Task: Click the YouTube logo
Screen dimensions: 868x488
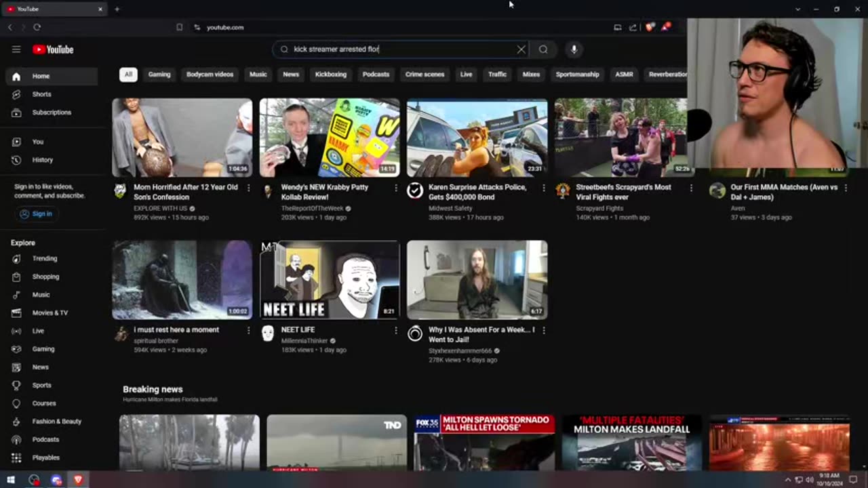Action: (x=53, y=49)
